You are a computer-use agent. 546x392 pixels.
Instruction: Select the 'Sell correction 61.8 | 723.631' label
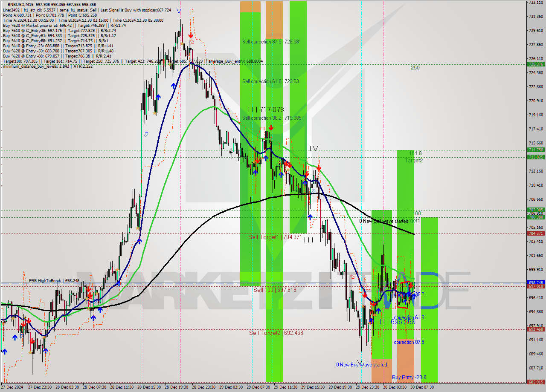pyautogui.click(x=272, y=81)
